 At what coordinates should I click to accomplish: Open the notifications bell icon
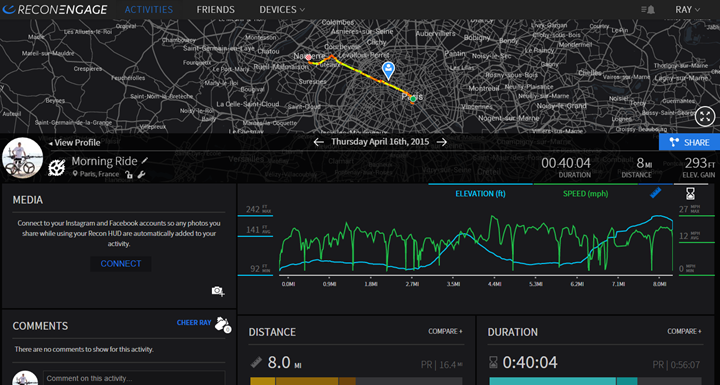coord(647,10)
